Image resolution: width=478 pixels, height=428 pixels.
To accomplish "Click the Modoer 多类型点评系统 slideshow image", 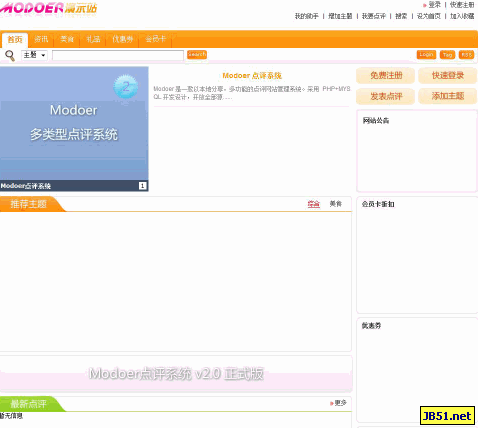I will pos(74,123).
